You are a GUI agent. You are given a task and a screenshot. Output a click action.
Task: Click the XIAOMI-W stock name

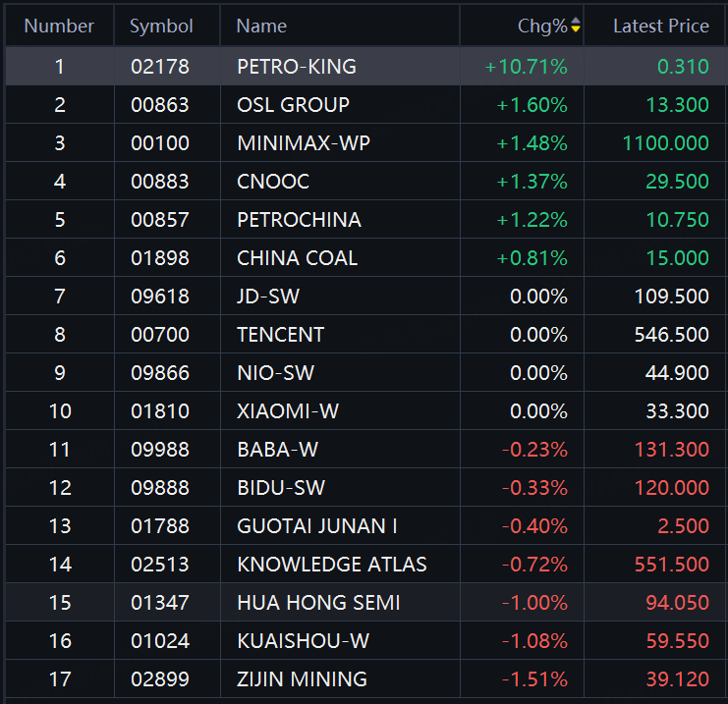(x=287, y=411)
